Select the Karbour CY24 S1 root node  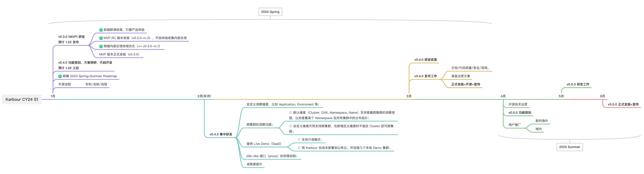[x=22, y=99]
